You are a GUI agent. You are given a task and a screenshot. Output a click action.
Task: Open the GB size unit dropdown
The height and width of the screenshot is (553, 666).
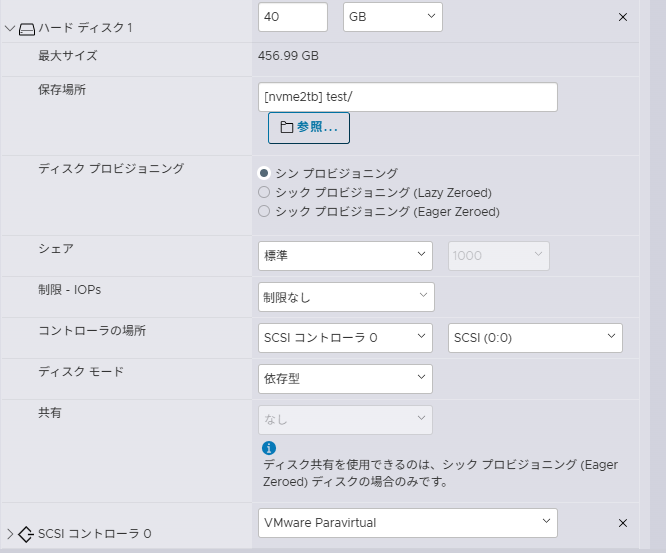[x=392, y=17]
